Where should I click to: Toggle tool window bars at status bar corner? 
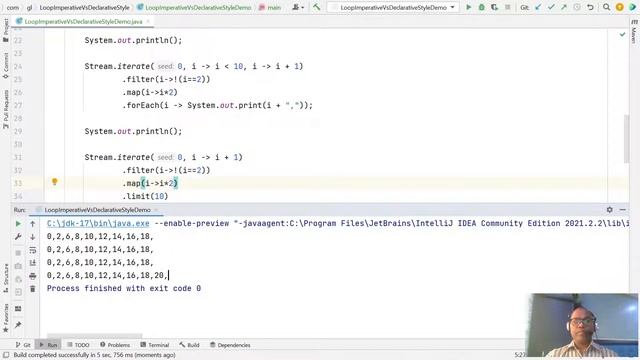pos(6,355)
